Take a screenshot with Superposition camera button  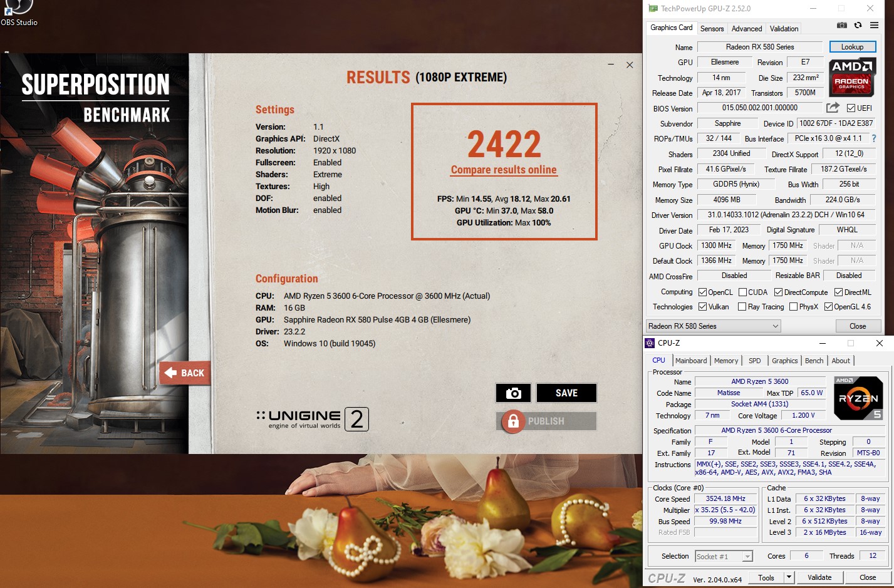tap(513, 393)
